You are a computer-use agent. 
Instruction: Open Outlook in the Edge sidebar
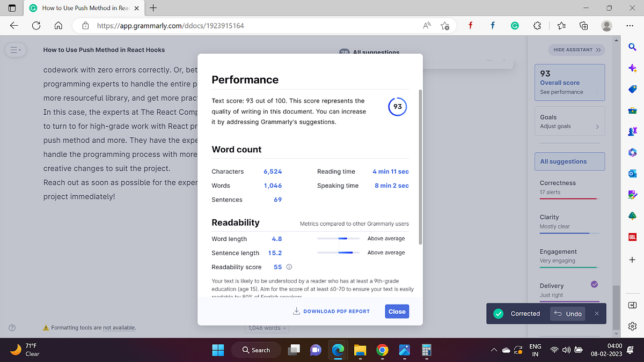pyautogui.click(x=632, y=173)
